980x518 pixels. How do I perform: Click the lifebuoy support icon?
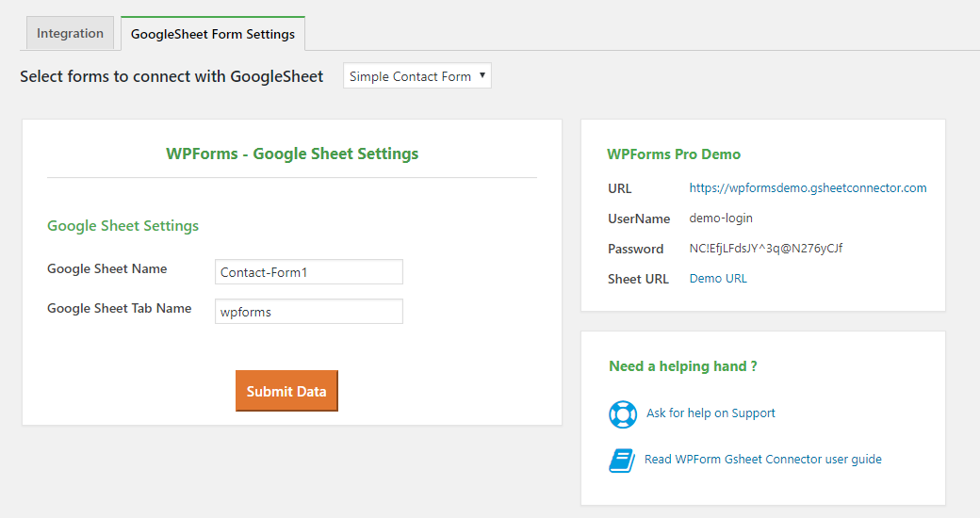click(x=623, y=413)
